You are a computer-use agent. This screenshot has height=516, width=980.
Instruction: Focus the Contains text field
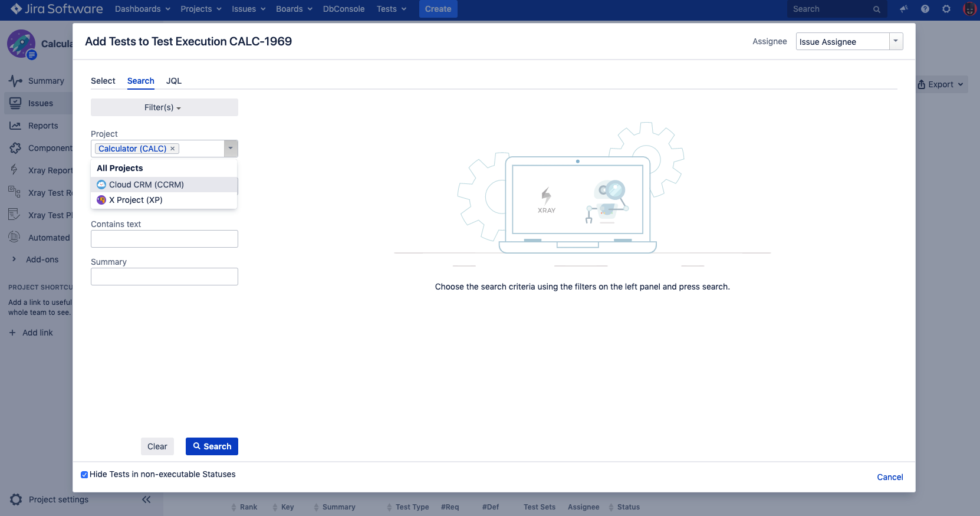coord(165,239)
